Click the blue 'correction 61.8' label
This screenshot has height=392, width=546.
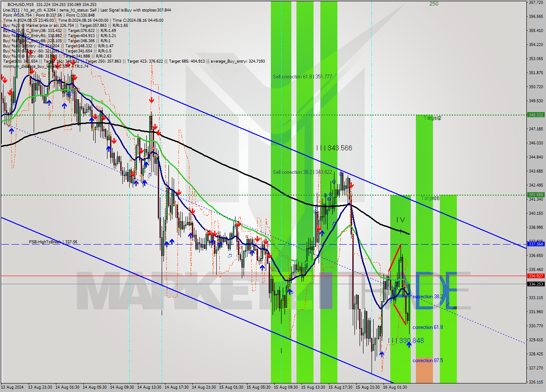428,327
